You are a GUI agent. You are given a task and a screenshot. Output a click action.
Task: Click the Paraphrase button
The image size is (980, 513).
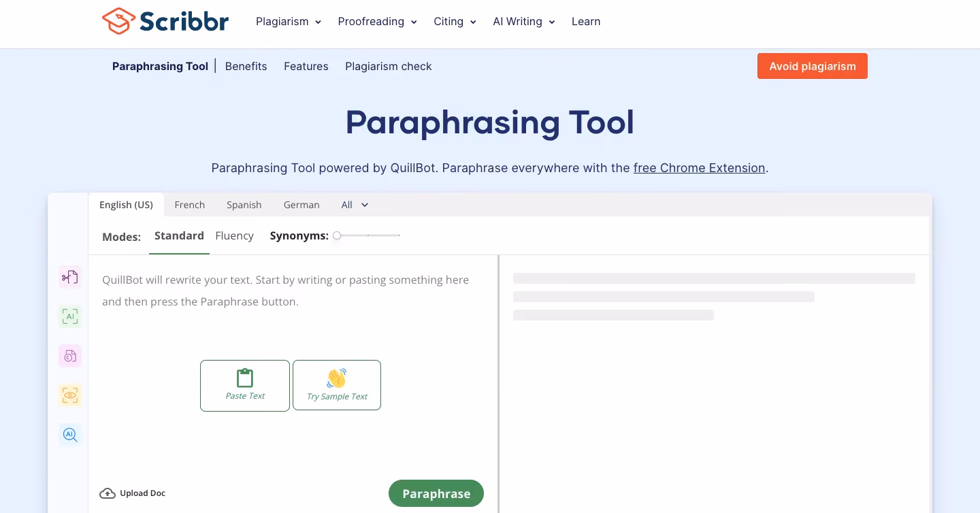tap(436, 494)
